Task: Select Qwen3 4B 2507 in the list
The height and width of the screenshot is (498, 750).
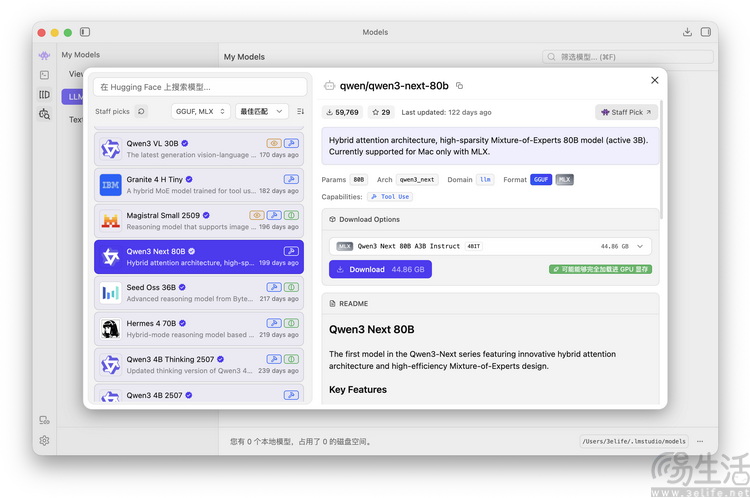Action: (199, 394)
